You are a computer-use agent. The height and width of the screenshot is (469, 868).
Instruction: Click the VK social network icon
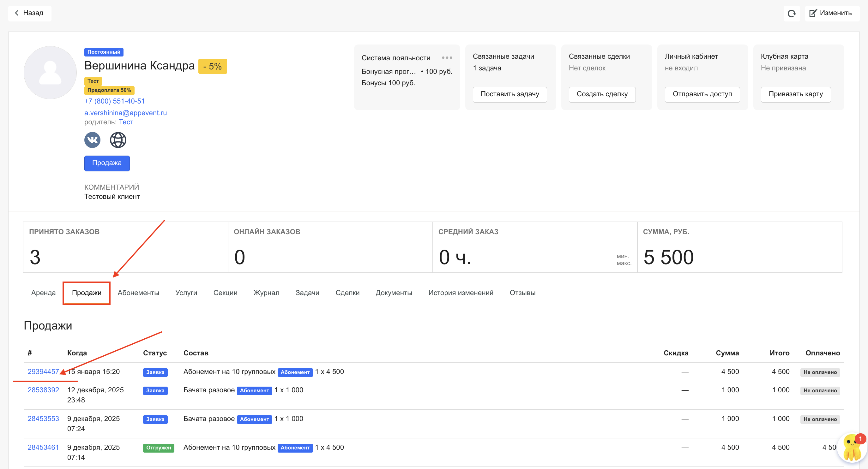pos(92,140)
